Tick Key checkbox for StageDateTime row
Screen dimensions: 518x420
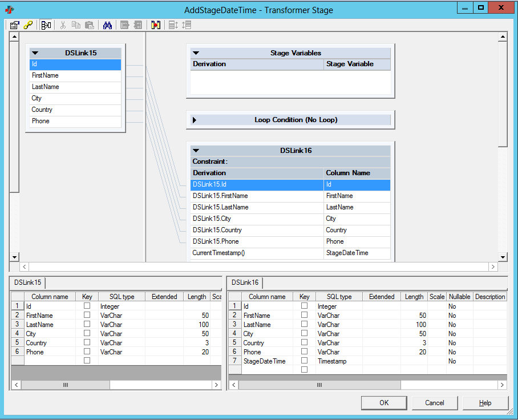(x=304, y=361)
